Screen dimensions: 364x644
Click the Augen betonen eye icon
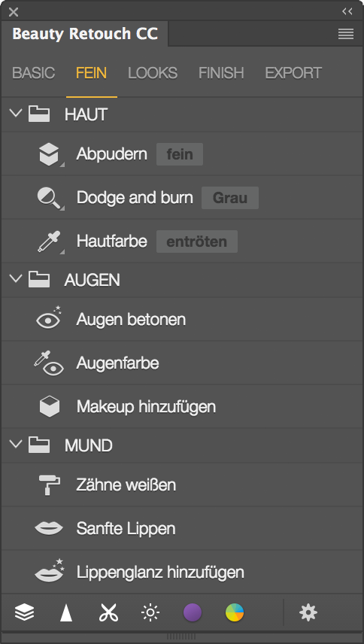49,318
